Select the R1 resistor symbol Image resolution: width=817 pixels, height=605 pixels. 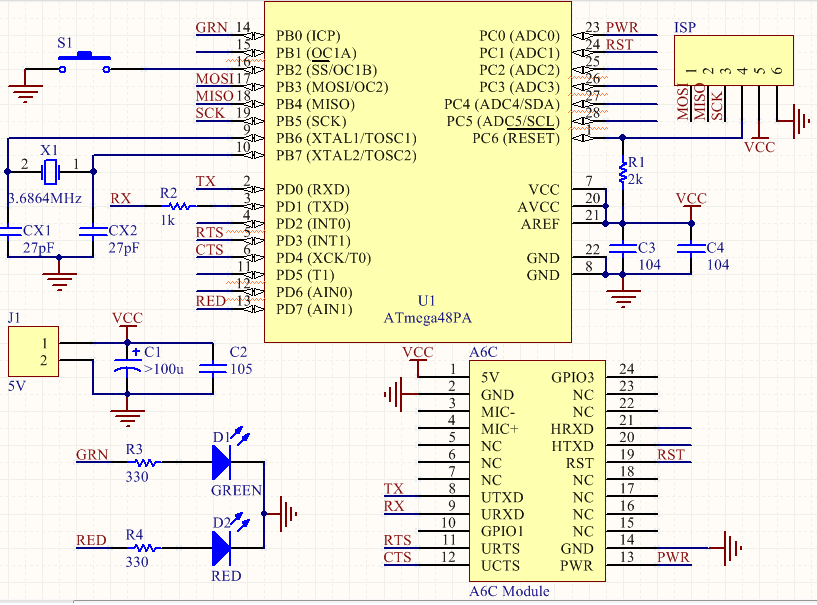tap(623, 172)
